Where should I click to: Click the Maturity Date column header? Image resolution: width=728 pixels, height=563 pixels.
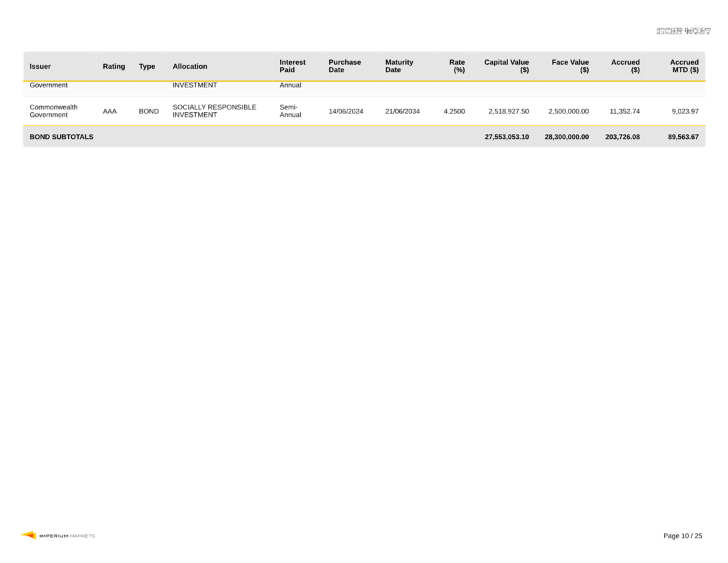(399, 66)
